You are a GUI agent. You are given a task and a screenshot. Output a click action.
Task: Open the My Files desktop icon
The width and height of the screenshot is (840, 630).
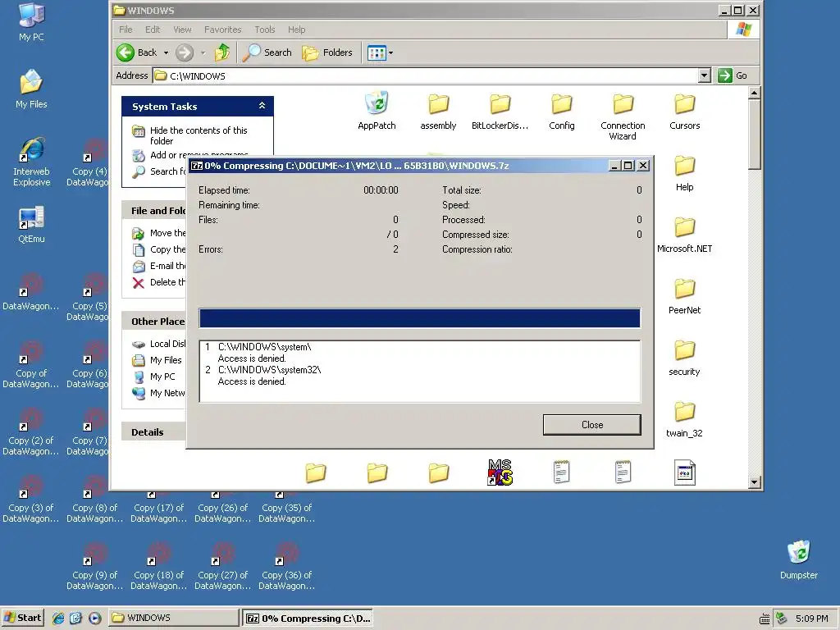point(31,89)
